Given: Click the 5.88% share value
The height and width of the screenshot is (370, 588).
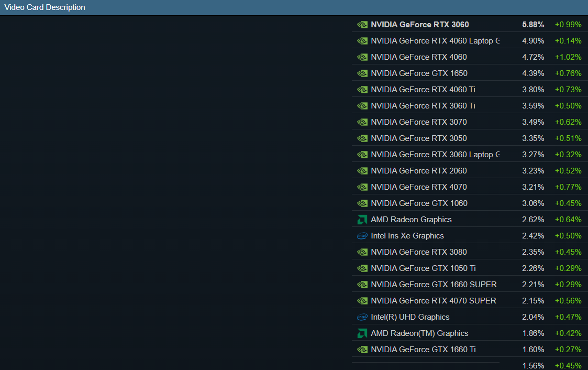Looking at the screenshot, I should [x=533, y=25].
